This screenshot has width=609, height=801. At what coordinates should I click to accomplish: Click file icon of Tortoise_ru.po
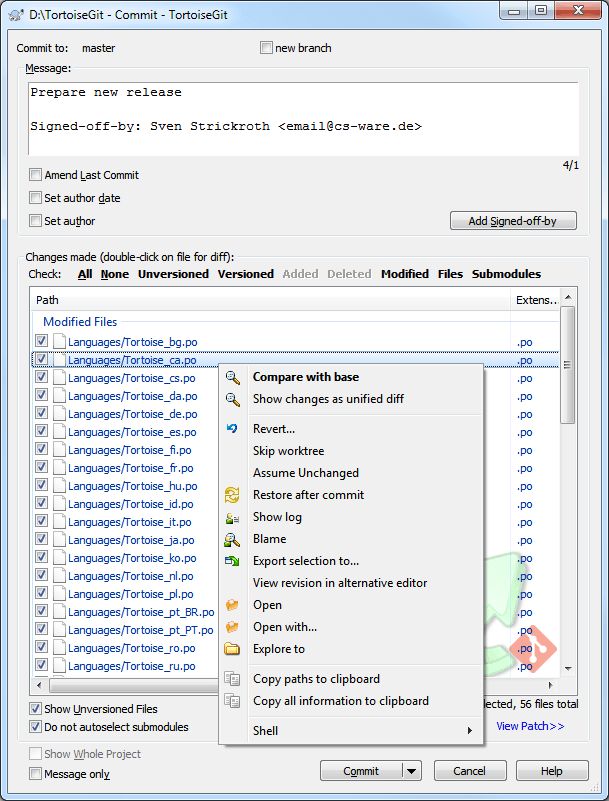click(60, 666)
